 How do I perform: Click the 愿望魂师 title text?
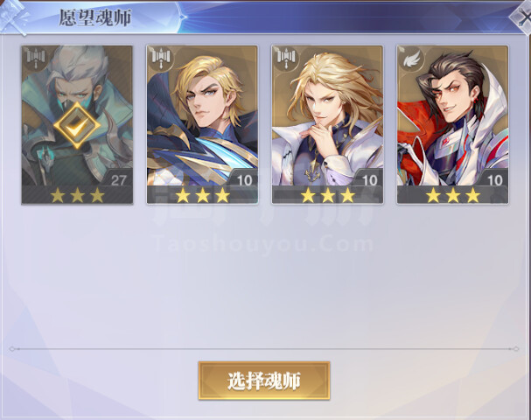tap(95, 17)
